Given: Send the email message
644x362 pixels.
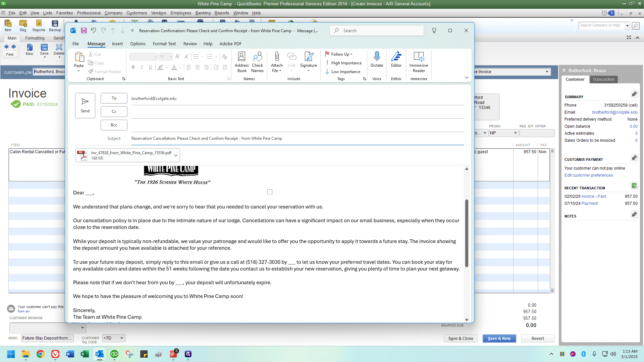Looking at the screenshot, I should [x=85, y=106].
